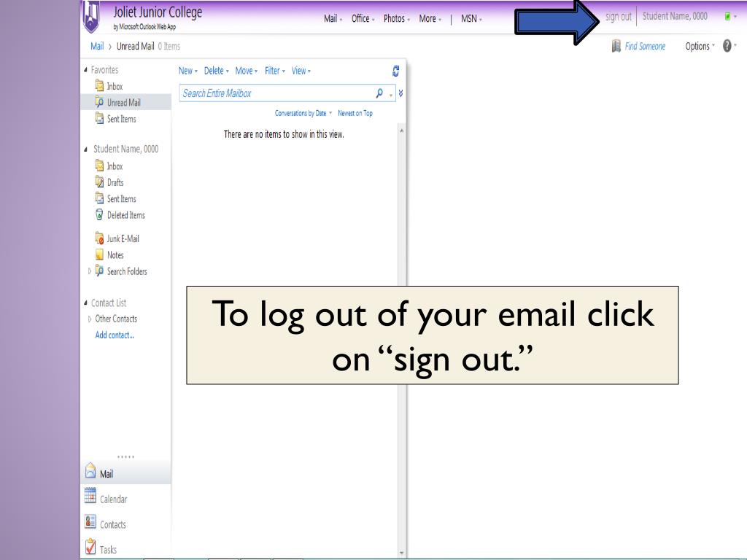
Task: Open Conversations by Date sort dropdown
Action: tap(303, 113)
